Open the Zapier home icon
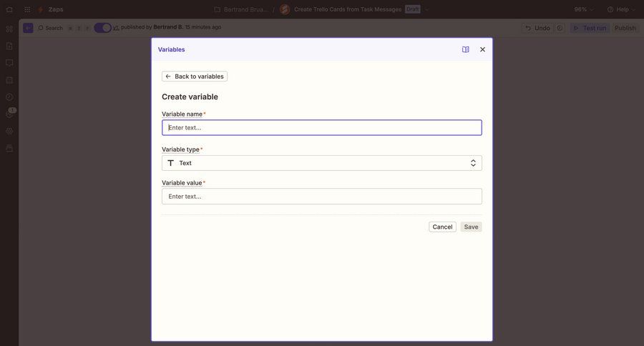The image size is (644, 346). click(9, 9)
